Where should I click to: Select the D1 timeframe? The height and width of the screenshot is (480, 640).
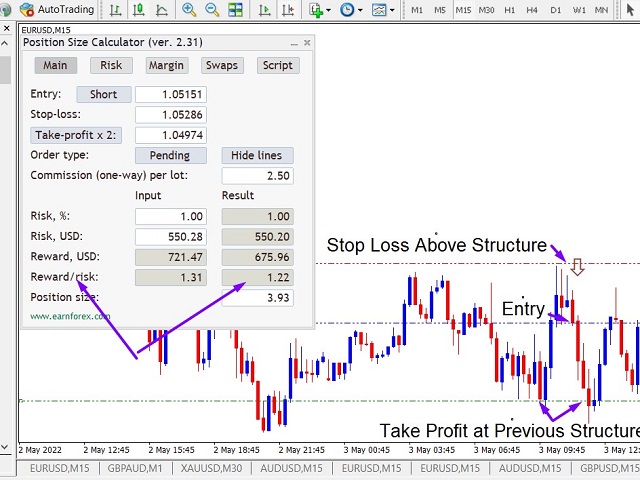coord(556,10)
